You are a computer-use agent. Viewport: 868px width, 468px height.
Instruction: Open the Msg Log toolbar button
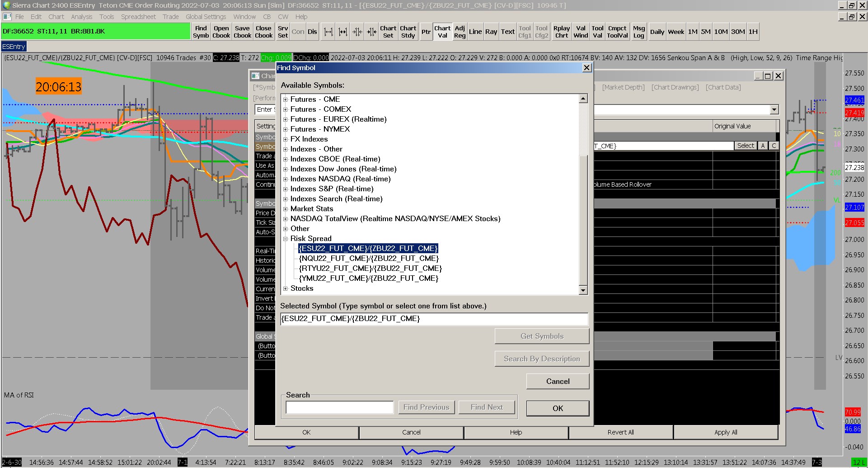[x=638, y=32]
